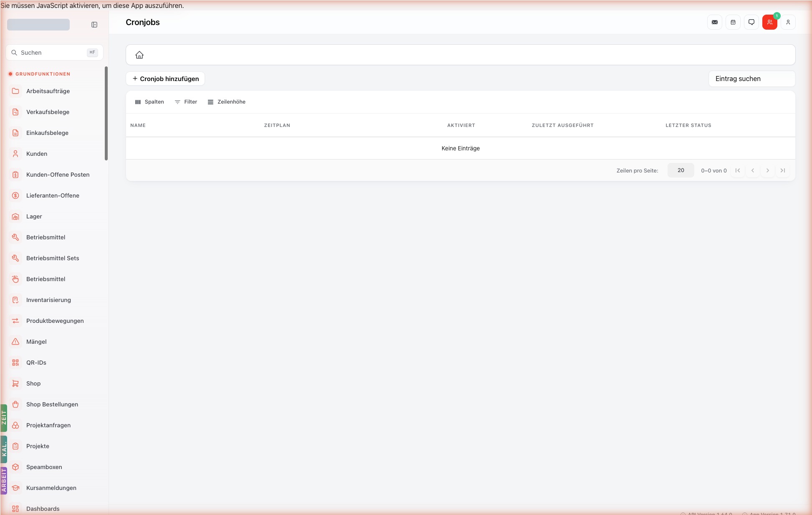Viewport: 812px width, 515px height.
Task: Click the Projektanfragen icon
Action: (15, 425)
